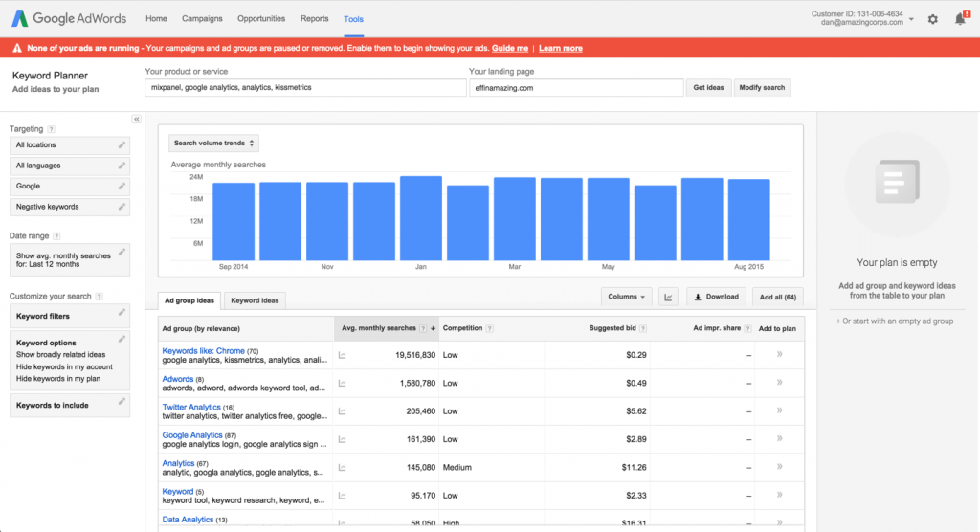Screen dimensions: 980x532
Task: Download the keyword ideas
Action: click(716, 297)
